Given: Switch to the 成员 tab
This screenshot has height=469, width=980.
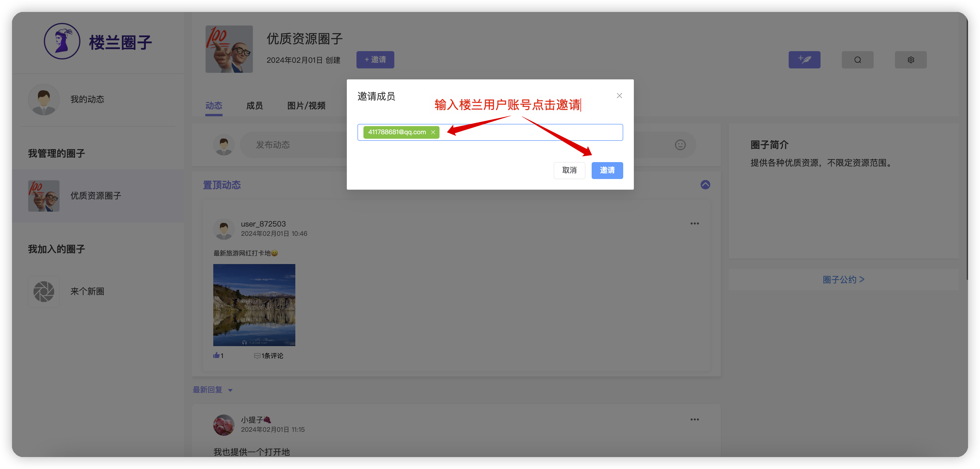Looking at the screenshot, I should (x=254, y=106).
